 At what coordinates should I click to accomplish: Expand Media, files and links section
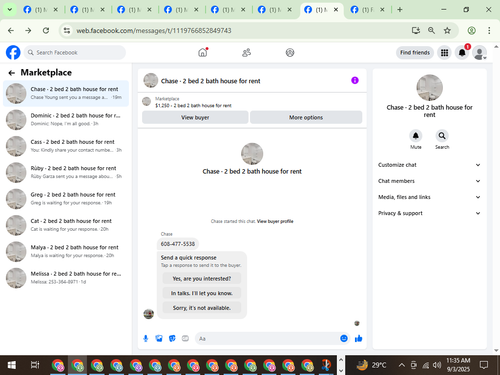[429, 197]
